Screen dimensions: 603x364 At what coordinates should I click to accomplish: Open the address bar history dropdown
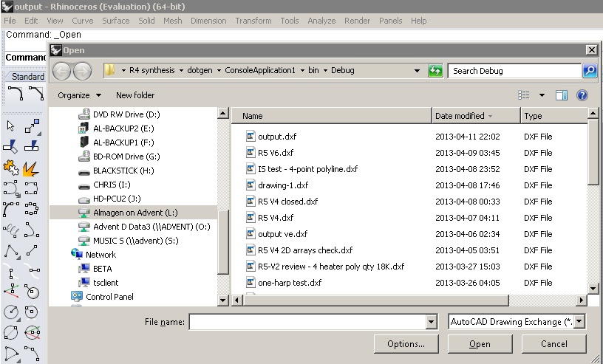417,71
